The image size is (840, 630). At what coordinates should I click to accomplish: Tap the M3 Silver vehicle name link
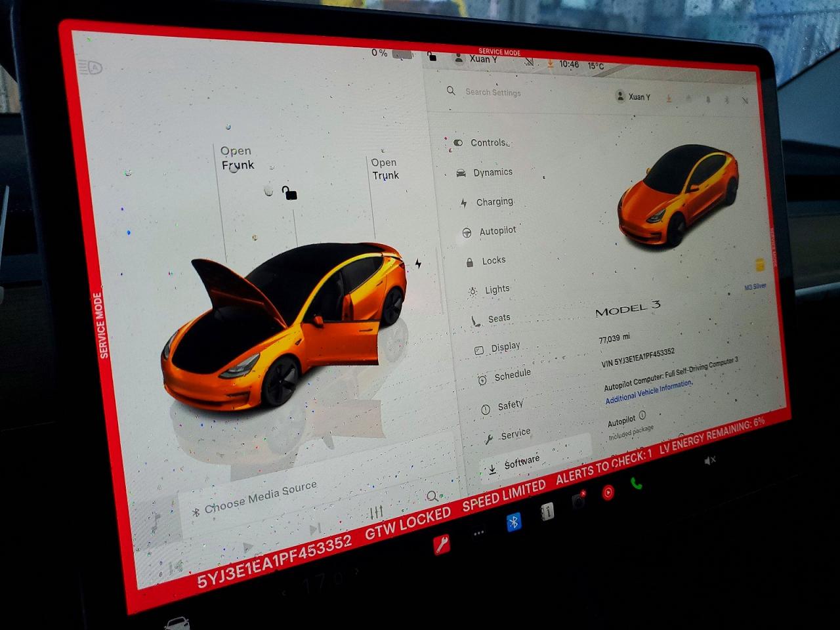click(x=755, y=287)
